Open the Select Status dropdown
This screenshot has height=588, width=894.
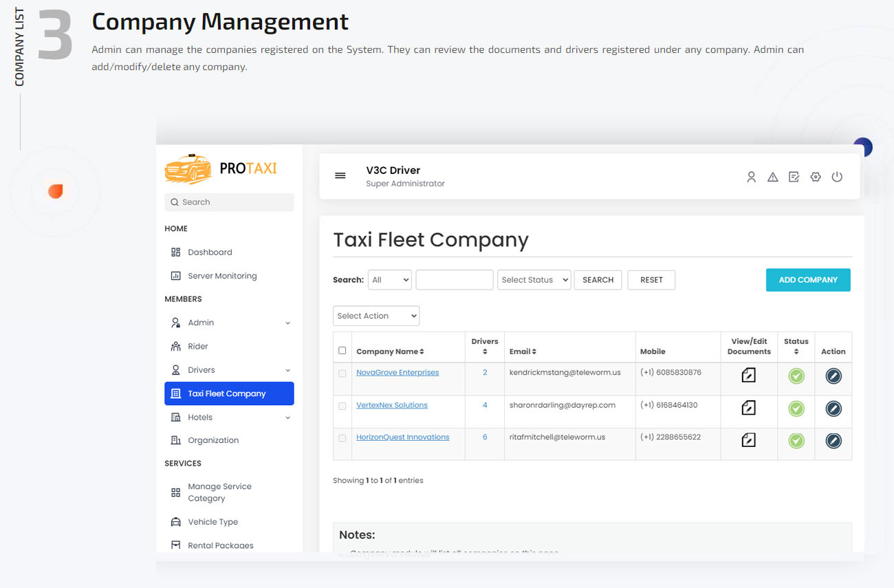coord(534,280)
